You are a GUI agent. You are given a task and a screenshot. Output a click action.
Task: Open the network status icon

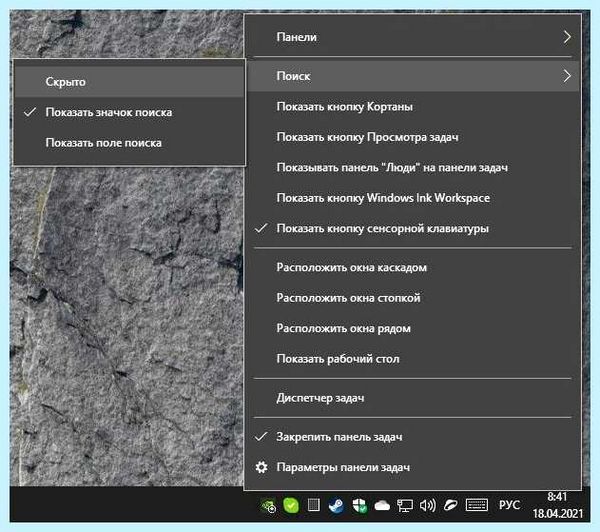pyautogui.click(x=404, y=506)
